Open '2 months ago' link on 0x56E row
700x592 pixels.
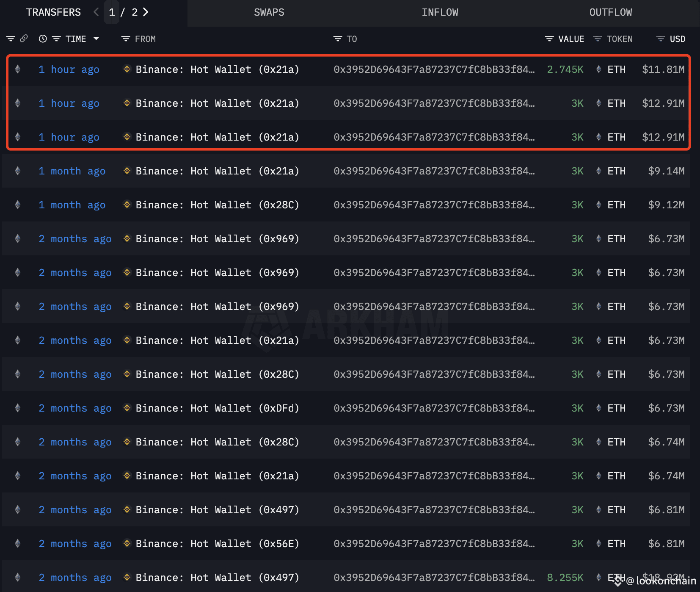point(75,544)
